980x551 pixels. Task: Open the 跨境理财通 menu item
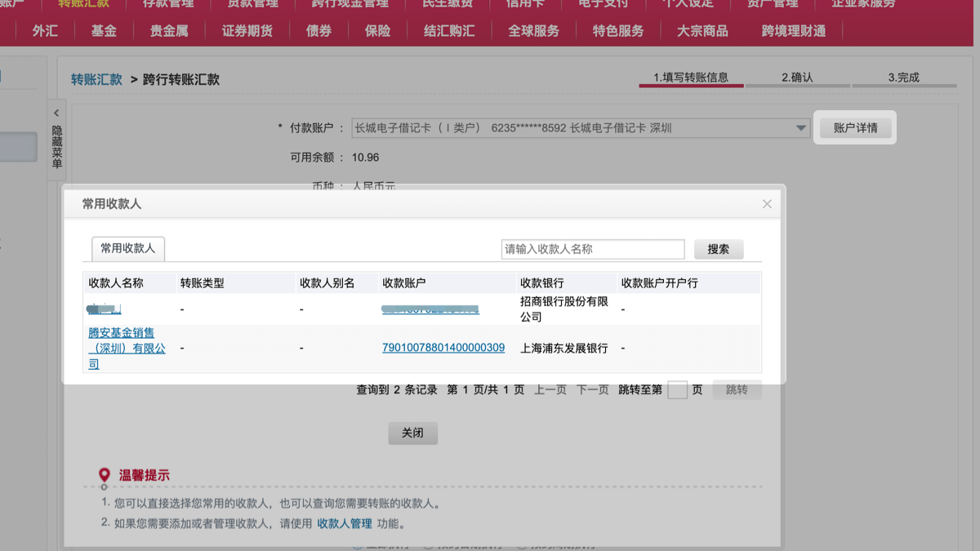point(793,31)
